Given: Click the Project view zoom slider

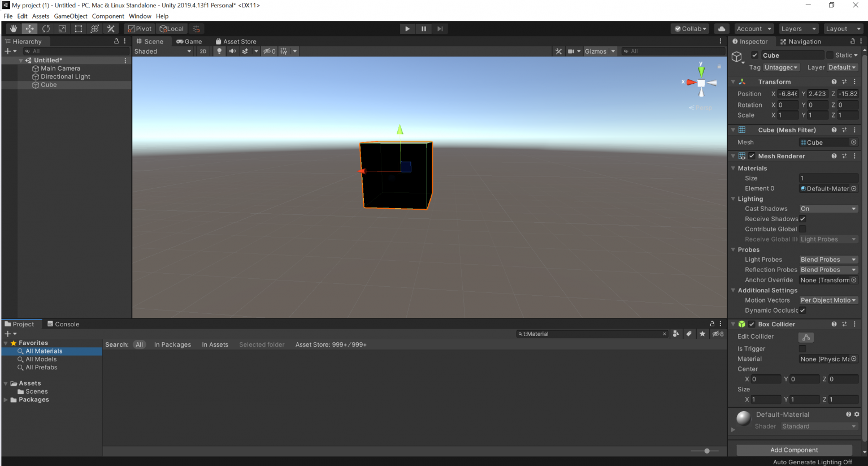Looking at the screenshot, I should 706,451.
